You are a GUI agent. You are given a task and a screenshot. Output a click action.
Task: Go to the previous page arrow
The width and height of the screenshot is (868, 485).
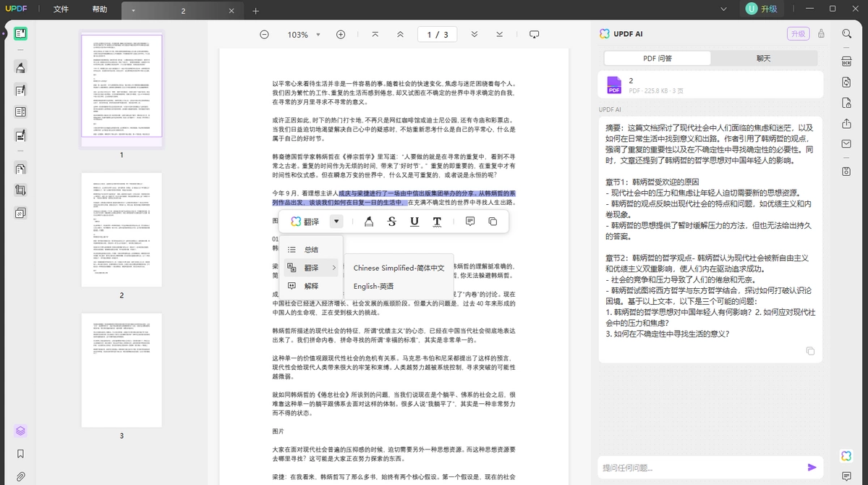(400, 35)
